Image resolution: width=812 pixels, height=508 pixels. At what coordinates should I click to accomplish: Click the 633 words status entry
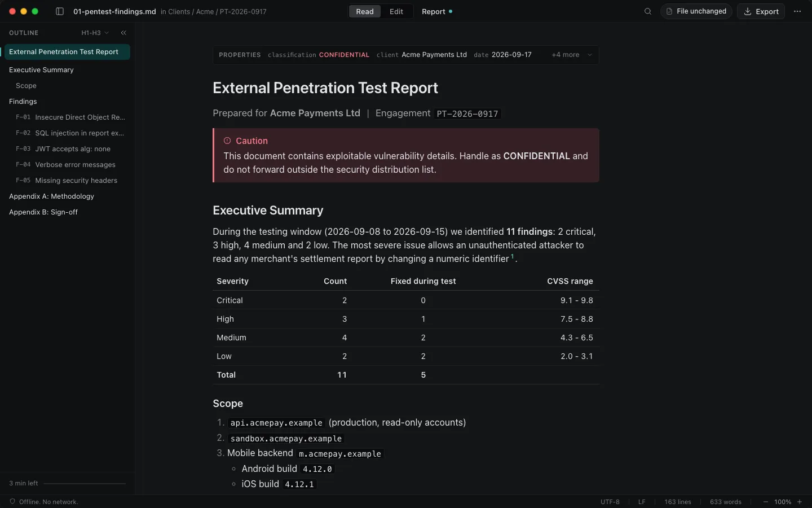[x=726, y=502]
